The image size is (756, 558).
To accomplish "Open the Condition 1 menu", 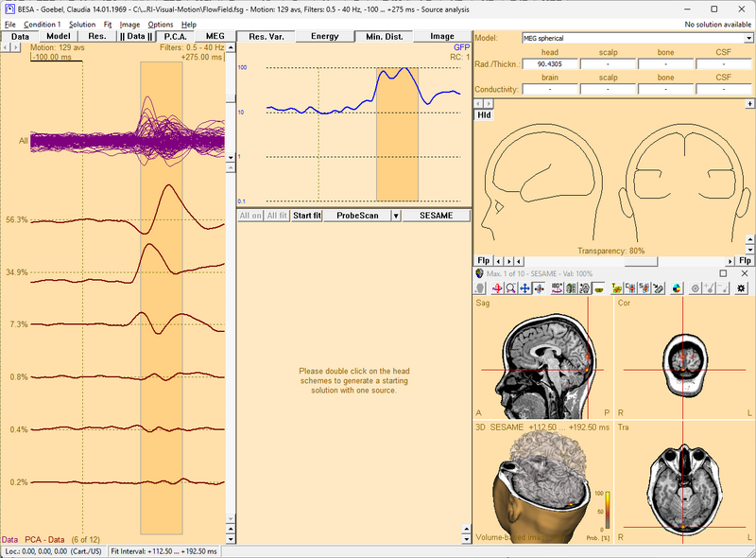I will click(42, 24).
